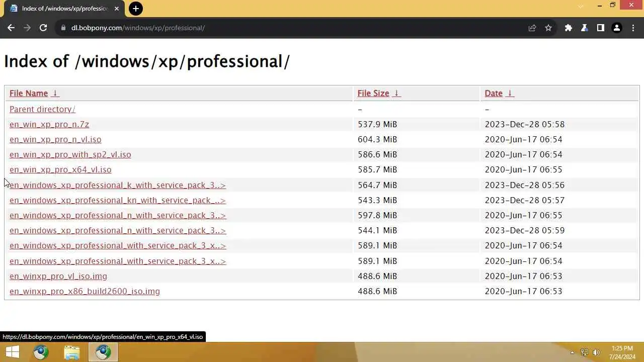
Task: Download en_winxp_pro_vl_iso.img
Action: point(58,276)
